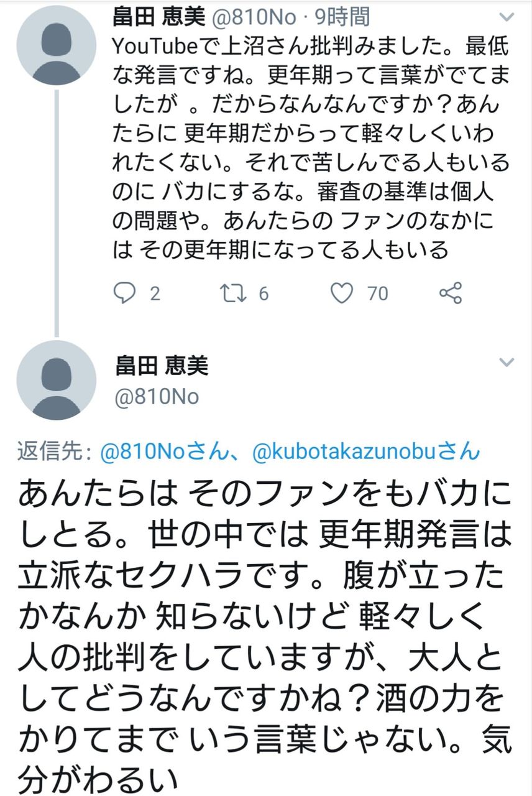
Task: Click @810No handle under second tweet name
Action: 157,397
